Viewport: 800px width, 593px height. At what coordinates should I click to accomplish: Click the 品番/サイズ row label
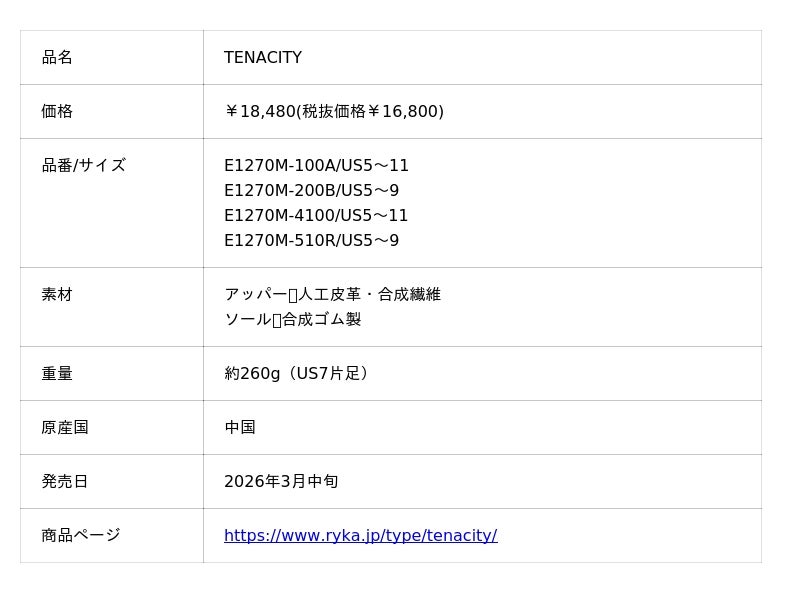(84, 166)
